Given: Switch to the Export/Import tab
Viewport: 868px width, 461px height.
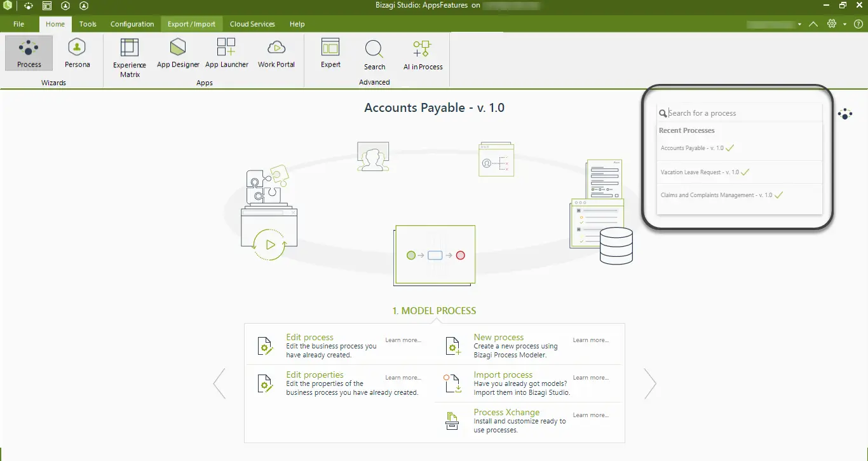Looking at the screenshot, I should tap(191, 24).
